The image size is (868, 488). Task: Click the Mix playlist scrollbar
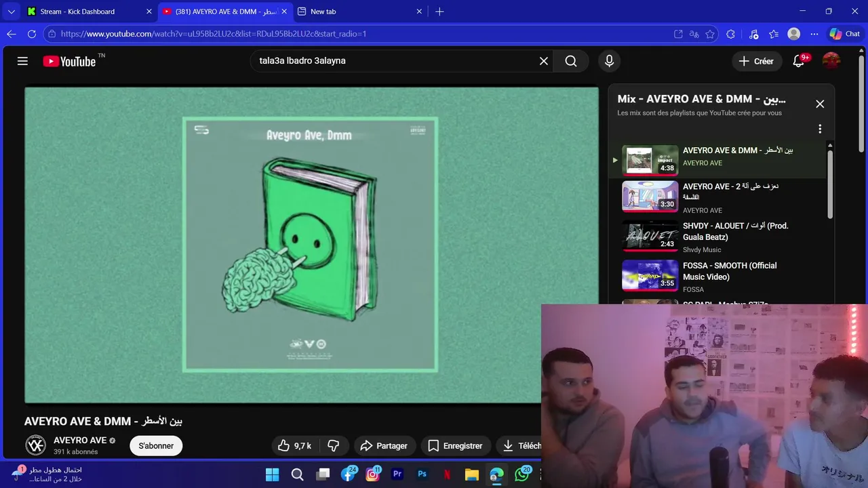829,183
